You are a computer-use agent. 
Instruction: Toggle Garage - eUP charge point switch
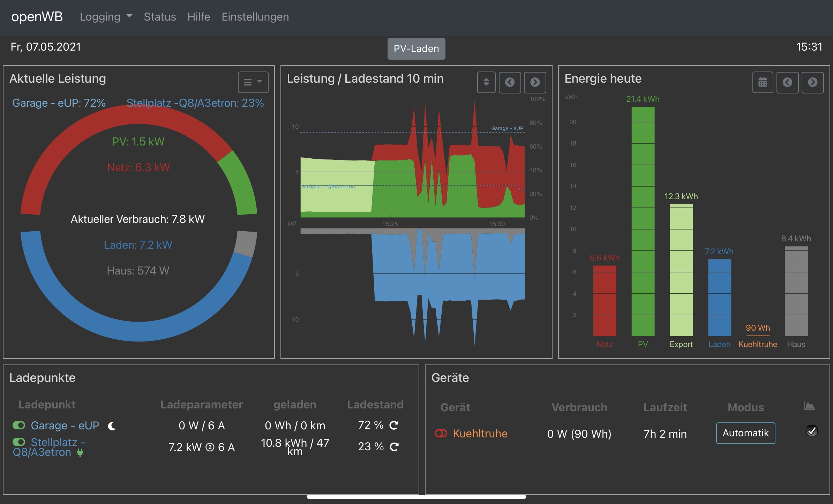(19, 425)
